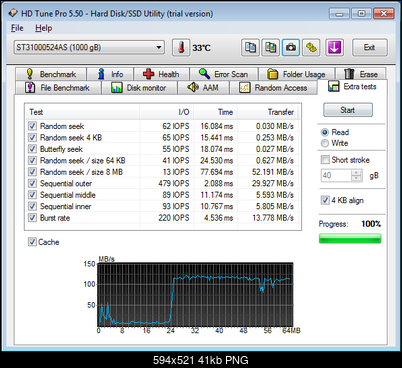Click the Start button
Screen dimensions: 402x368
(348, 110)
